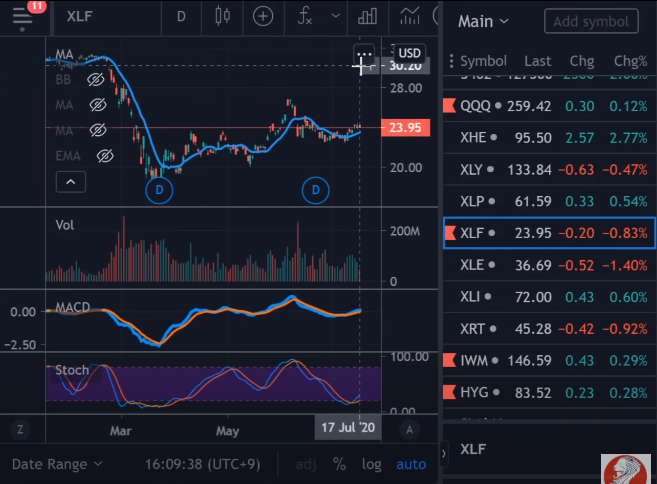Click the June dividend D marker
This screenshot has width=657, height=484.
[316, 190]
